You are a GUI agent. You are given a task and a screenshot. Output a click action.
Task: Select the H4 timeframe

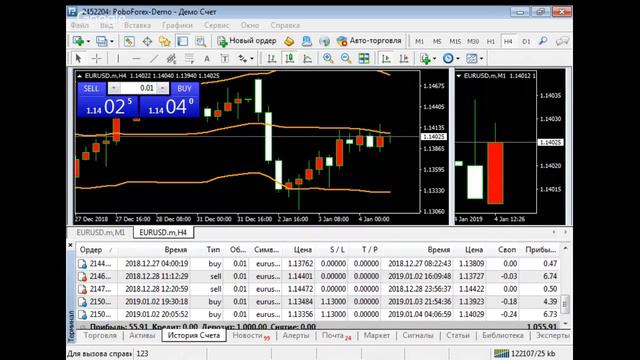click(508, 41)
